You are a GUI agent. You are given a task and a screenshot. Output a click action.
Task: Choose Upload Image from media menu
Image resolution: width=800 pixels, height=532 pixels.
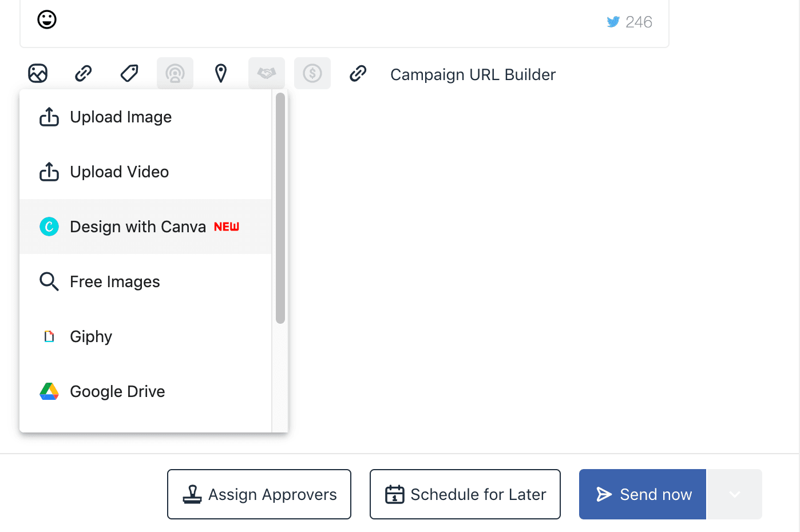(x=121, y=117)
